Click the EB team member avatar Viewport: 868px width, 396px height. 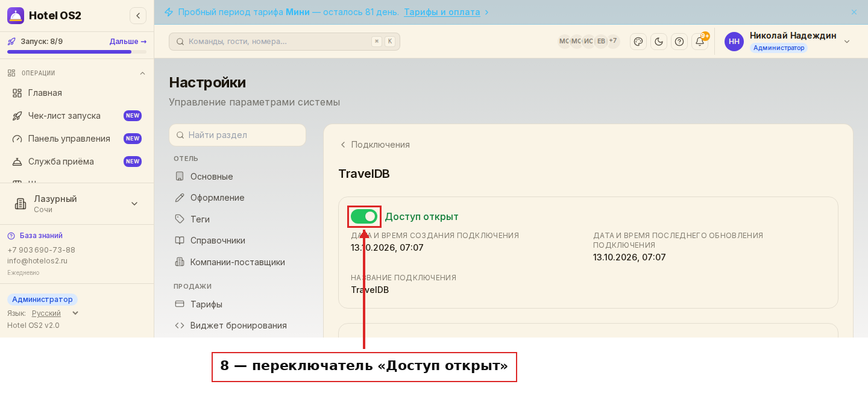click(601, 41)
